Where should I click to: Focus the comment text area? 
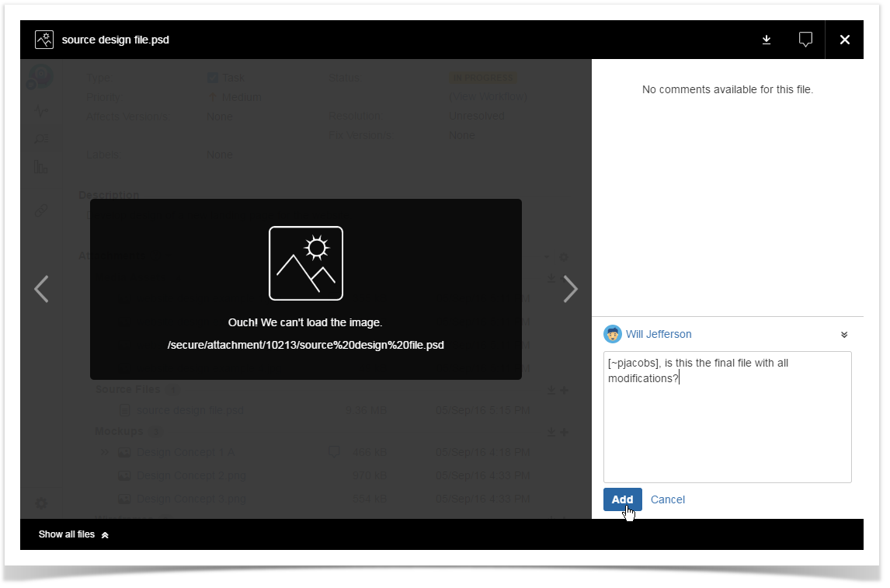pyautogui.click(x=727, y=427)
